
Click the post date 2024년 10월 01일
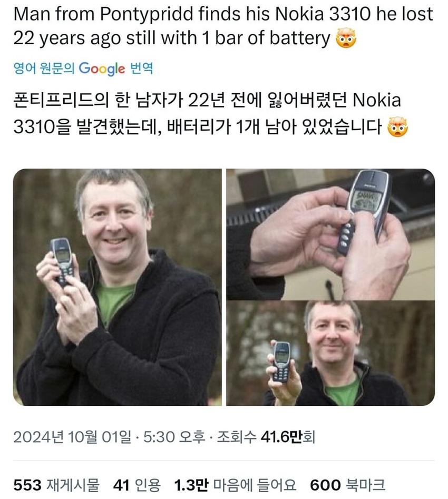(72, 437)
